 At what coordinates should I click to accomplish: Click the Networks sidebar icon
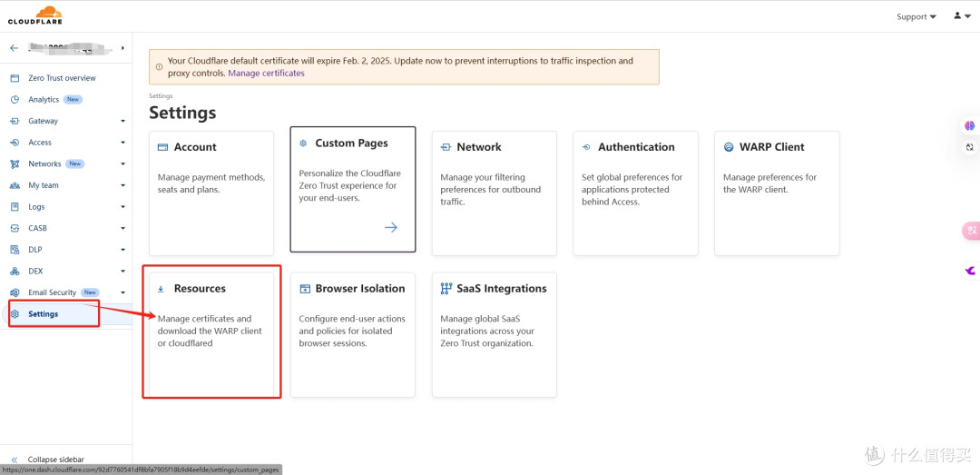tap(15, 164)
